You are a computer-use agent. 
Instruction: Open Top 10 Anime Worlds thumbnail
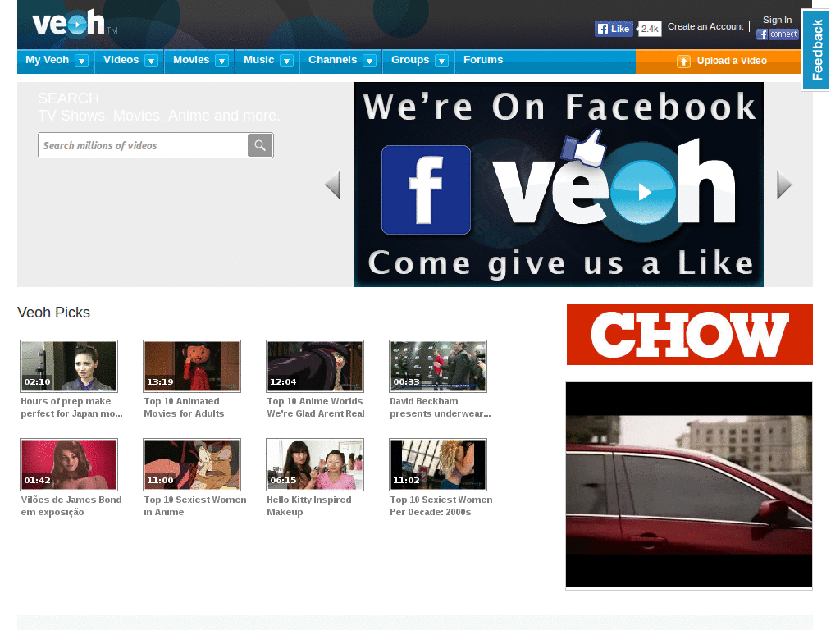coord(315,366)
